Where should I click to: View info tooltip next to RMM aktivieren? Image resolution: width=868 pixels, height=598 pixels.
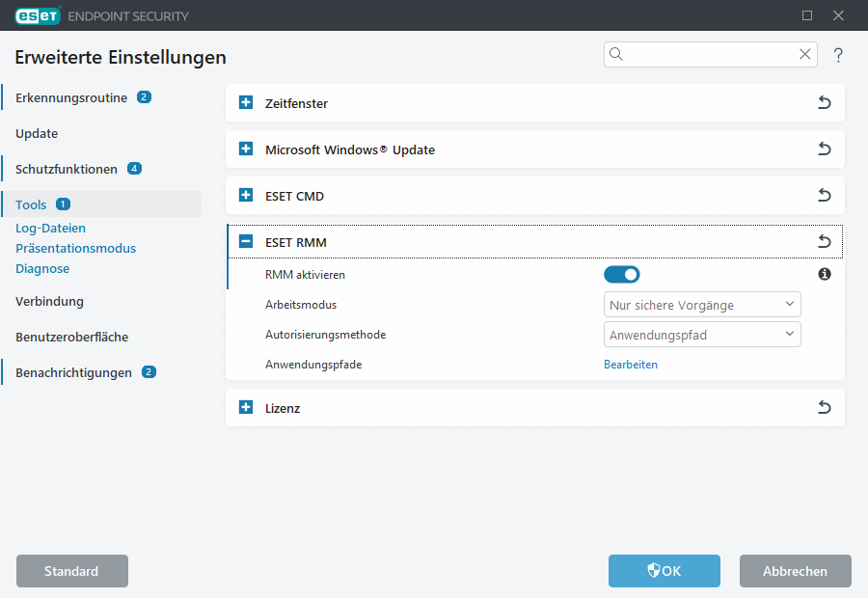(825, 274)
